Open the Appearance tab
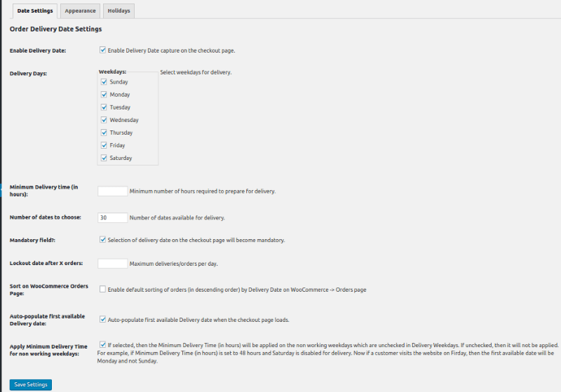This screenshot has height=392, width=561. point(80,11)
